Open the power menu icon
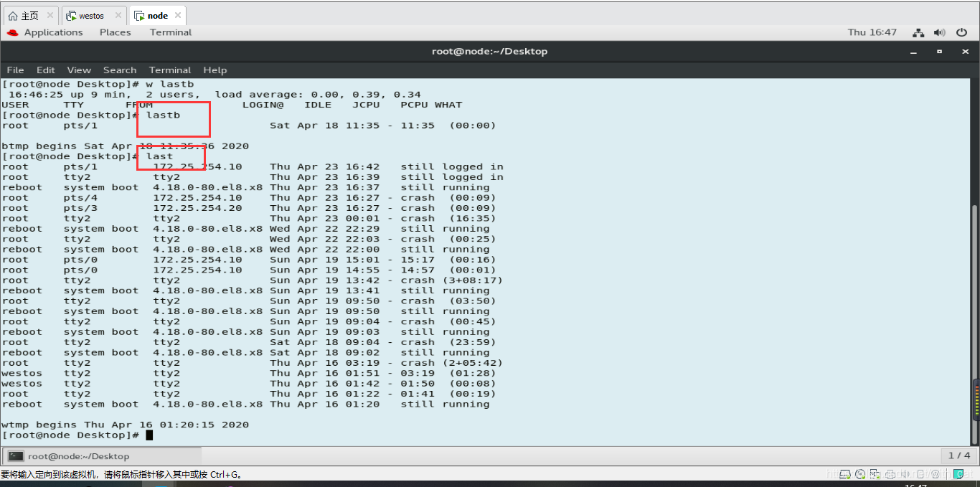This screenshot has width=980, height=487. point(961,32)
